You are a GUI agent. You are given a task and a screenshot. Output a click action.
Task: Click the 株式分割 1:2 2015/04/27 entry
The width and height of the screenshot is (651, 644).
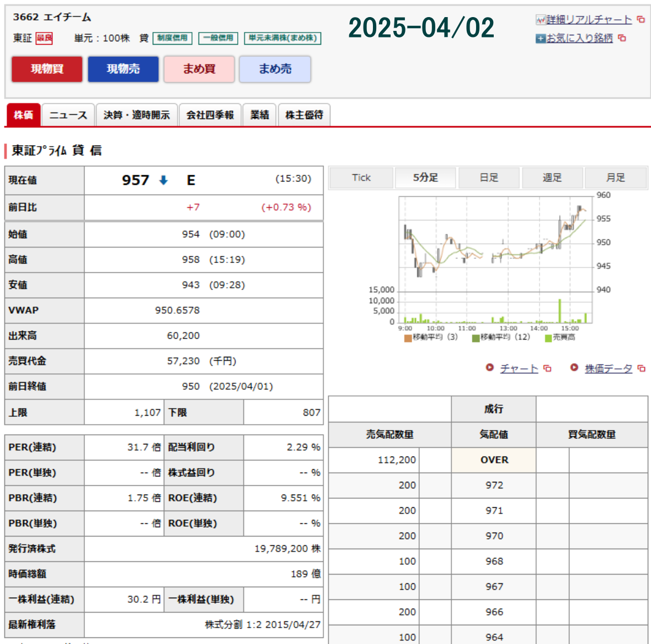[263, 625]
